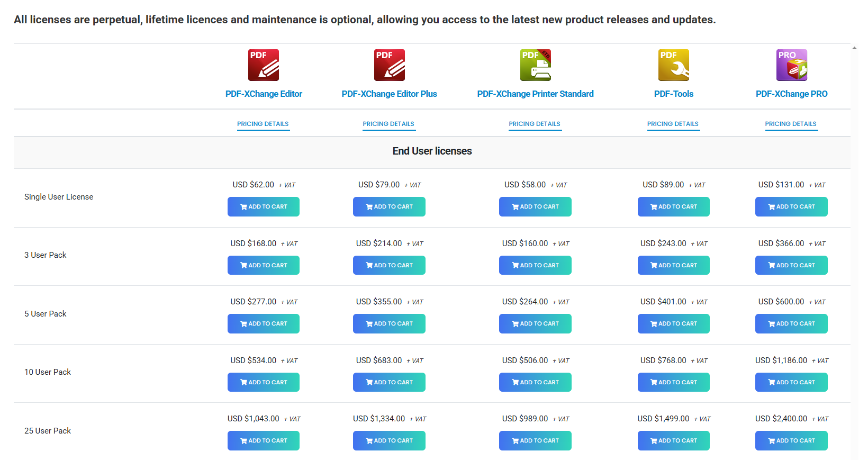
Task: Add 3 User Pack Editor Plus to cart
Action: [389, 265]
